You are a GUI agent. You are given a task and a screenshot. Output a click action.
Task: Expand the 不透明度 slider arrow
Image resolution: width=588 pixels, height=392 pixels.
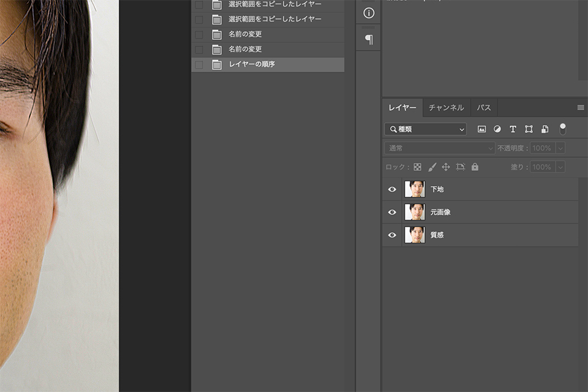560,148
